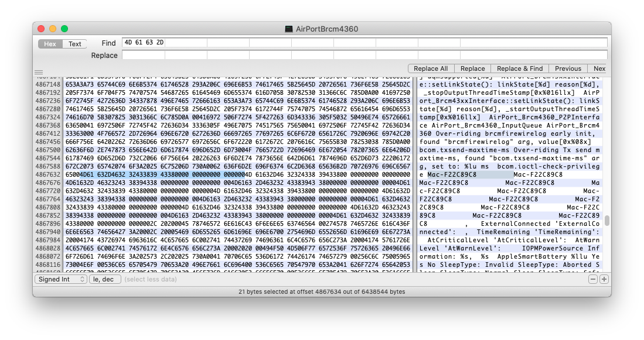Click the Find field containing 4D 61 63 2D
Viewport: 644px width, 340px height.
click(x=364, y=43)
